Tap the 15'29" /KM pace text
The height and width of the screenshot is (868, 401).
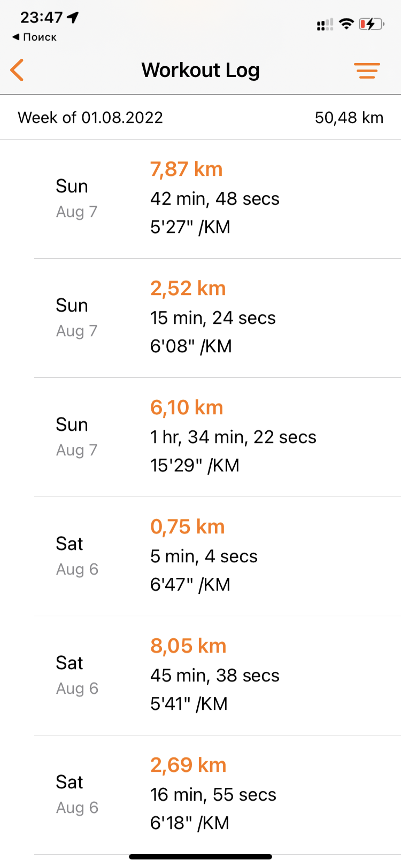pos(195,466)
